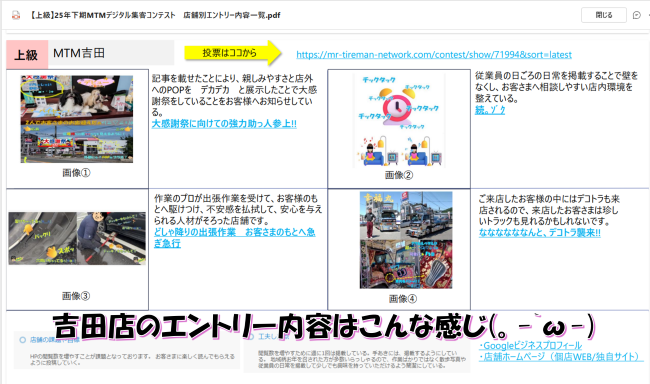Open the 続。ゾク link

(490, 110)
